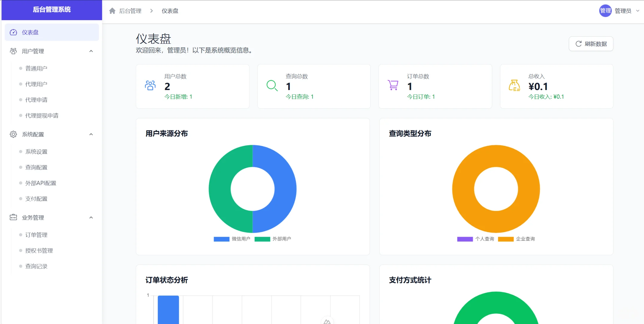Open 代理提现申请 in the sidebar
Screen dimensions: 644x324
(x=42, y=115)
